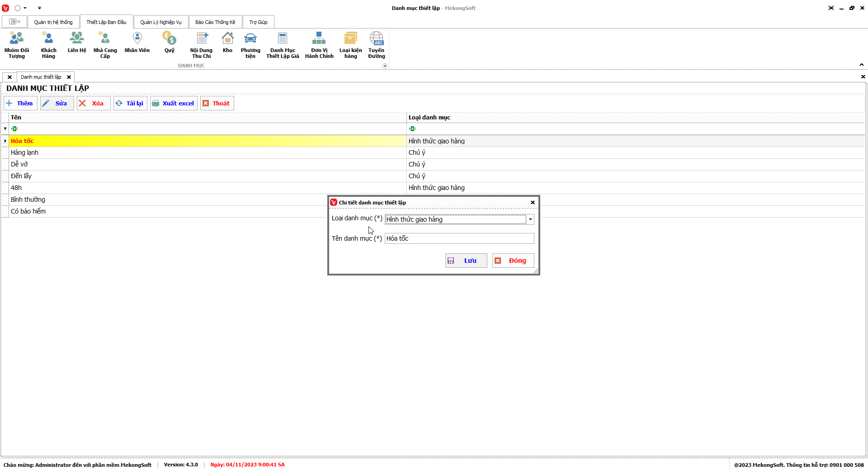
Task: Open the Loại kiện hàng icon
Action: pyautogui.click(x=350, y=45)
